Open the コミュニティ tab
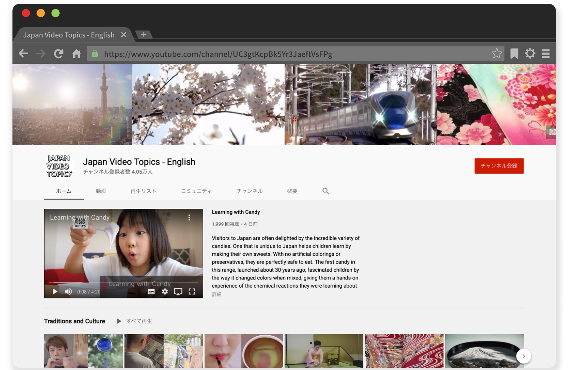 [196, 191]
